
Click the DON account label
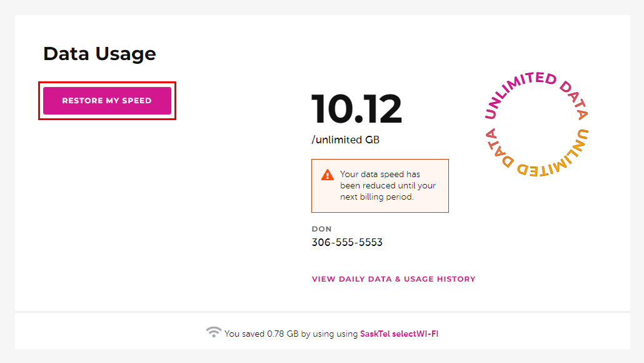tap(321, 228)
